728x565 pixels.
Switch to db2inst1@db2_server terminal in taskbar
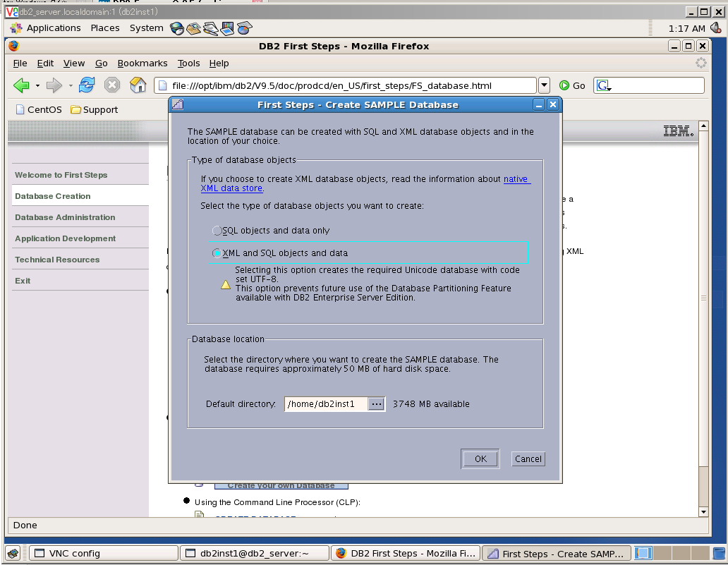255,554
